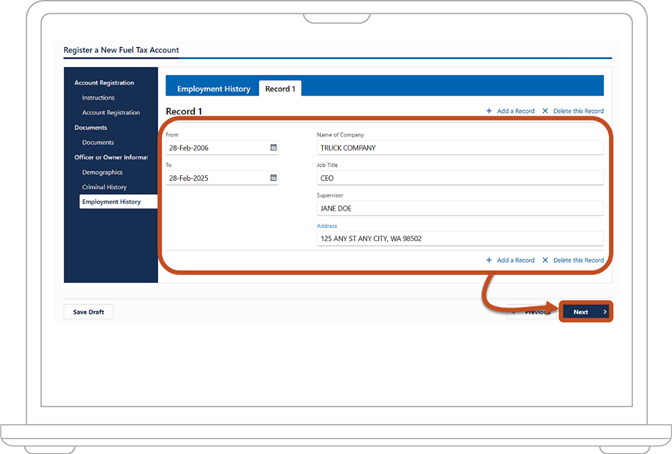Viewport: 672px width, 454px height.
Task: Focus the Supervisor field
Action: tap(460, 208)
